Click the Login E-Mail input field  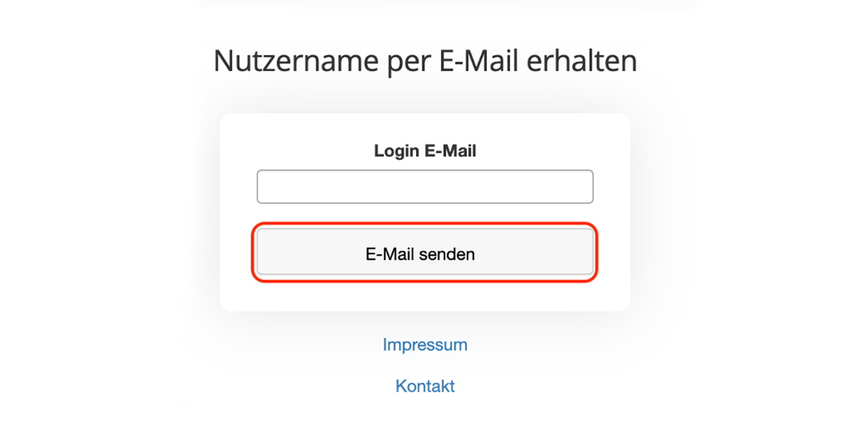pos(425,187)
